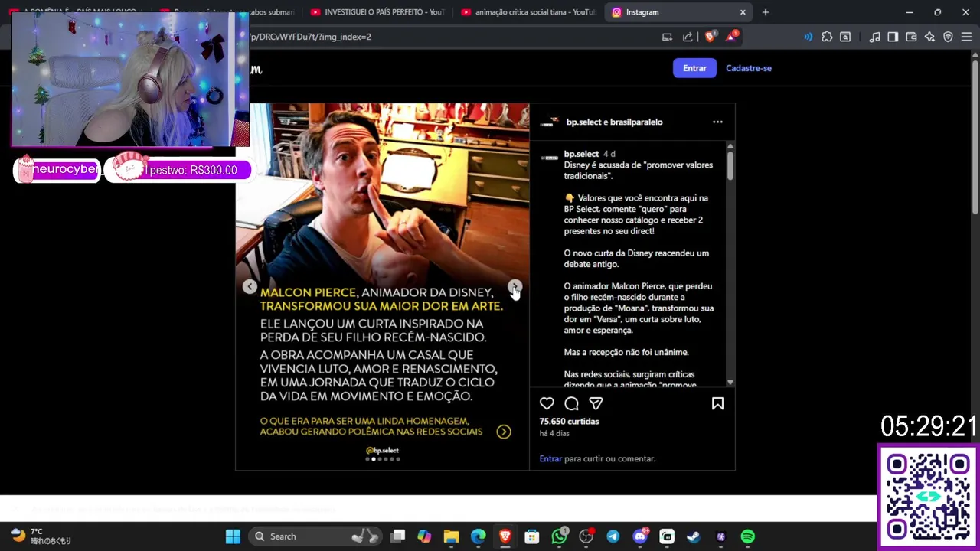Toggle the browser sidebar panel icon

[893, 37]
